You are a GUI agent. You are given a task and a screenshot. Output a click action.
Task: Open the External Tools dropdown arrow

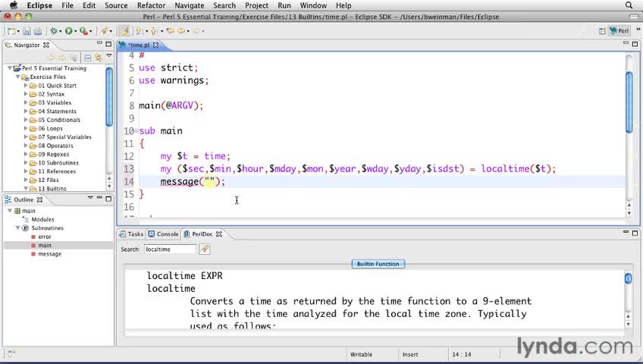coord(90,32)
